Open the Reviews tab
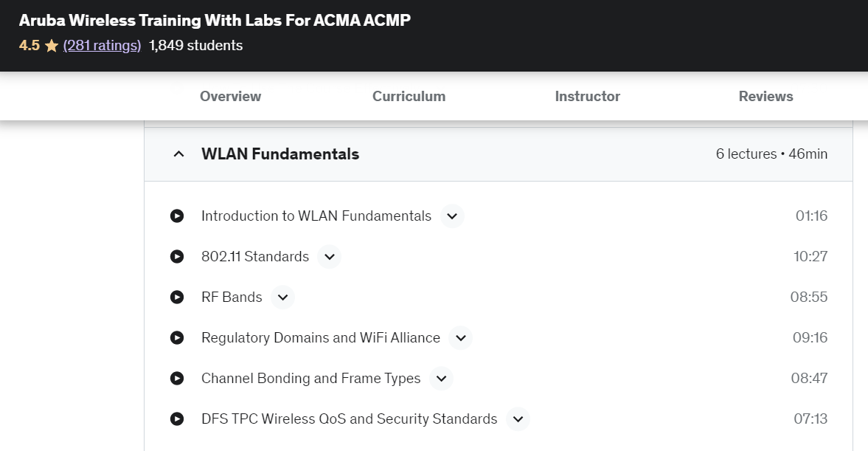 click(765, 96)
